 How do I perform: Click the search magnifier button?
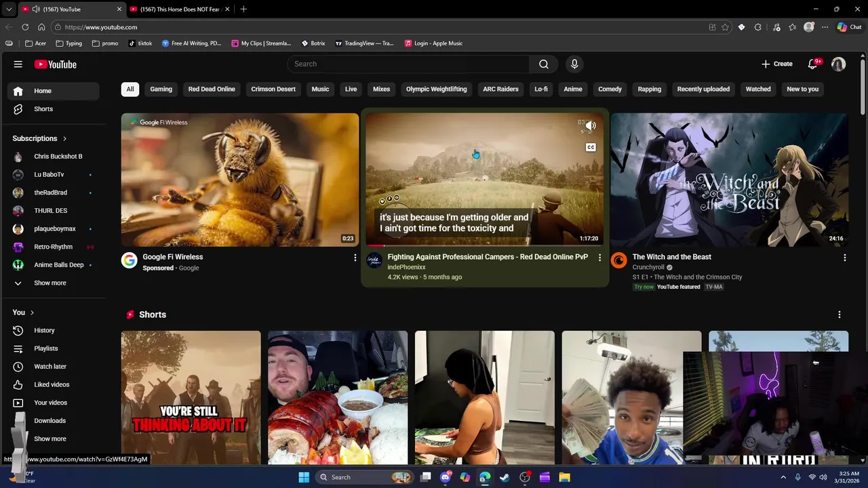click(x=543, y=64)
